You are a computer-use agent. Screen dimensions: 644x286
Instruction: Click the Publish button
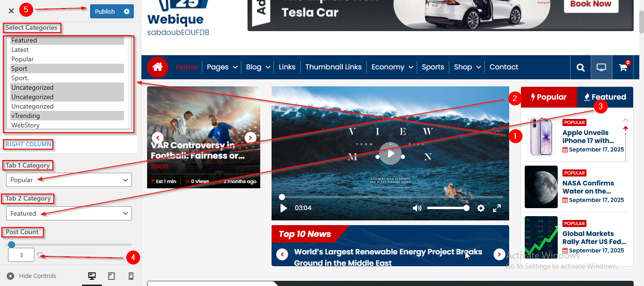coord(105,11)
